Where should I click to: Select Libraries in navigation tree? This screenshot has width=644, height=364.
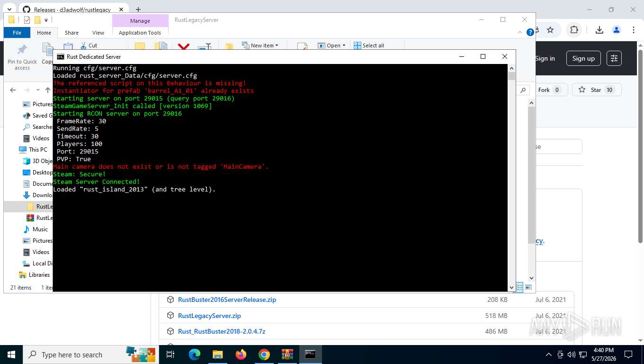39,274
